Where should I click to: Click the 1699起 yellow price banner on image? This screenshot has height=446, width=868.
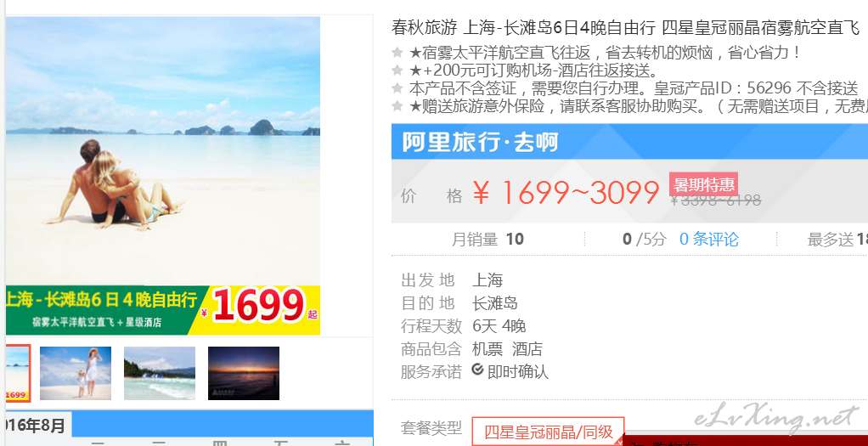pyautogui.click(x=256, y=310)
